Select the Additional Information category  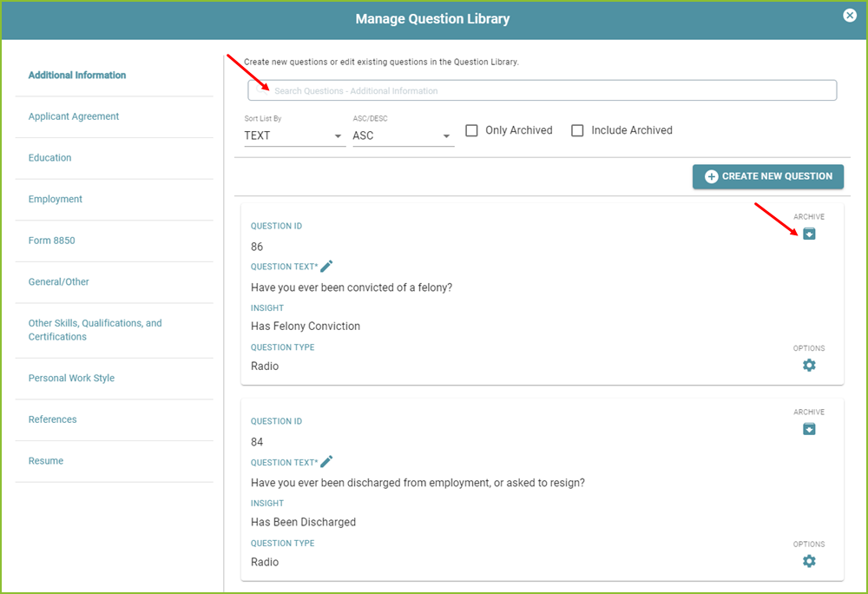point(77,76)
